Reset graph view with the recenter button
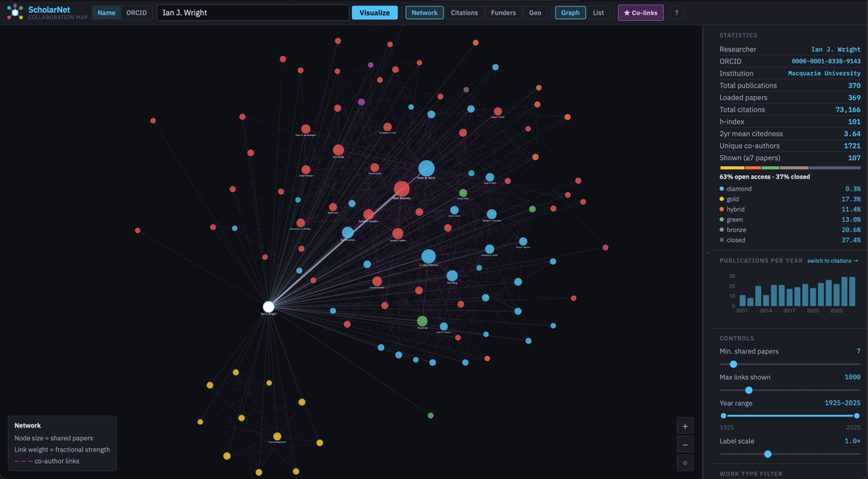 tap(685, 463)
